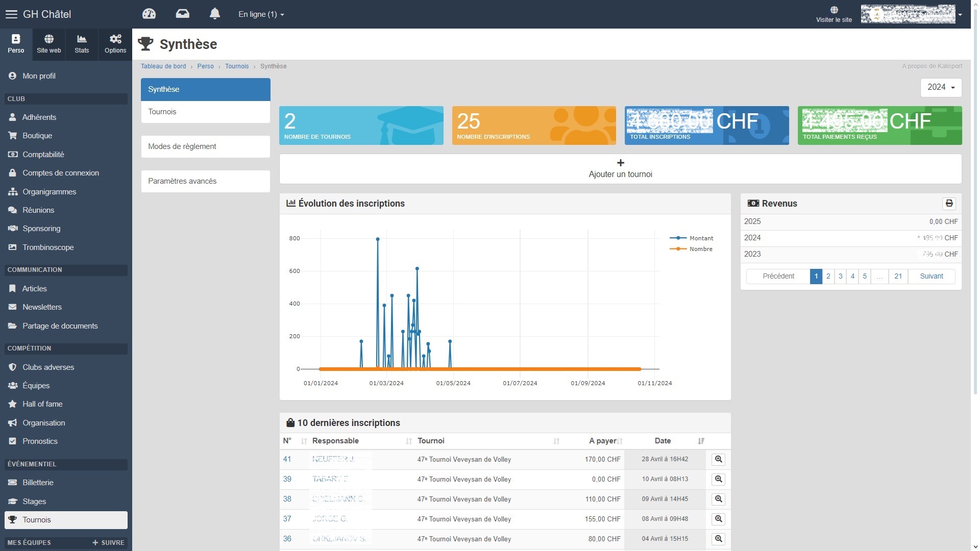The image size is (980, 551).
Task: Toggle the hamburger sidebar menu
Action: 11,14
